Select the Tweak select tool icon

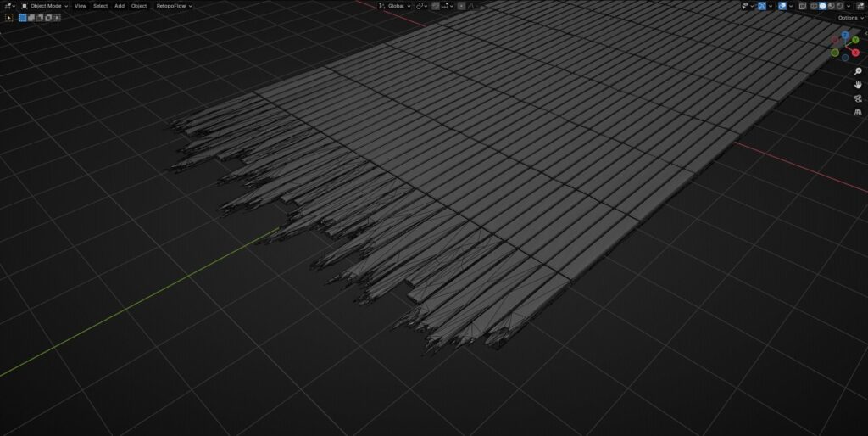(x=8, y=18)
